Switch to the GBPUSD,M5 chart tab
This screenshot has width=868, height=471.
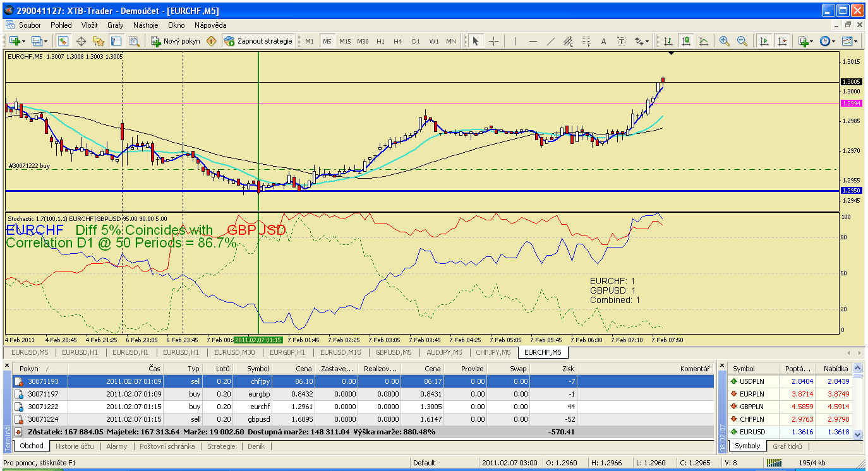[394, 352]
